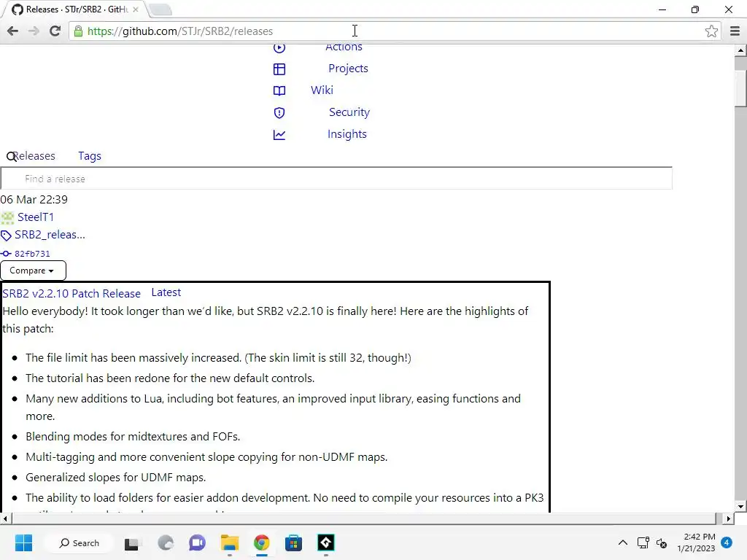747x560 pixels.
Task: Reload the page with the refresh icon
Action: pyautogui.click(x=55, y=31)
